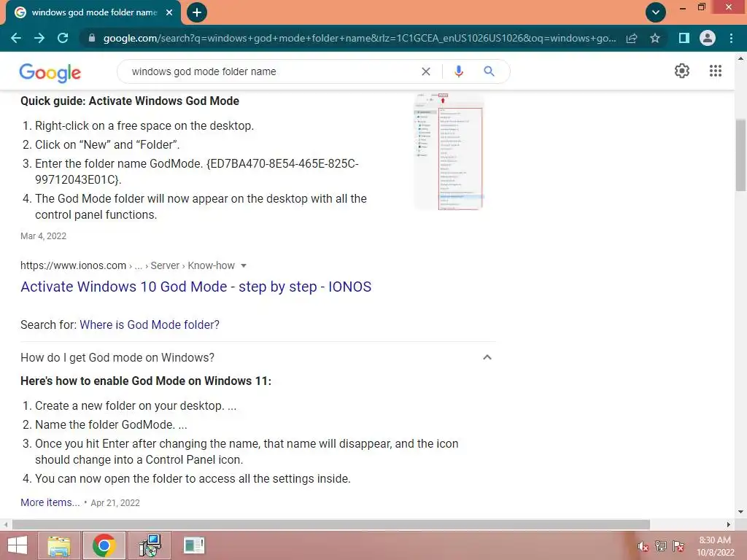Open a new browser tab
Screen dimensions: 747x560
click(197, 12)
